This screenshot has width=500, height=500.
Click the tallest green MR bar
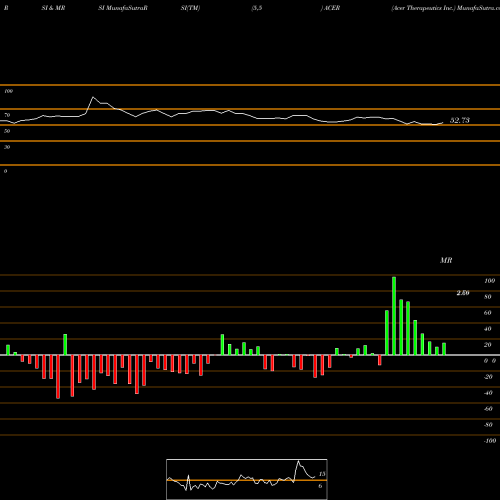tap(394, 316)
